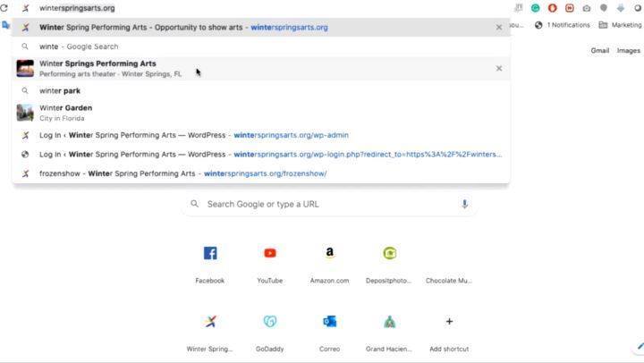Select Winter Springs Performing Arts theater suggestion
Screen dimensions: 644x363
click(261, 69)
